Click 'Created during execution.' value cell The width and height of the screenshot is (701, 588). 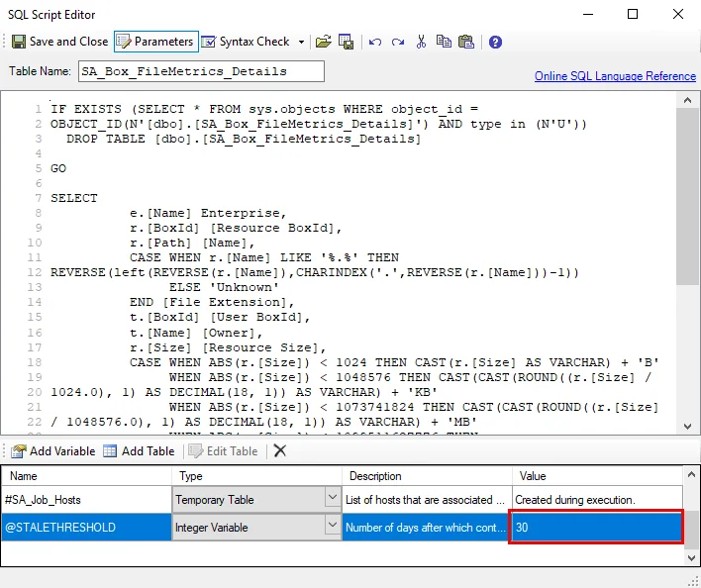[597, 500]
